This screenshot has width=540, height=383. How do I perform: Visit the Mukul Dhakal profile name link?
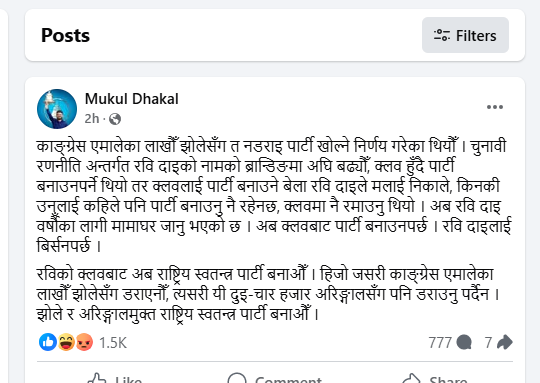pyautogui.click(x=132, y=99)
